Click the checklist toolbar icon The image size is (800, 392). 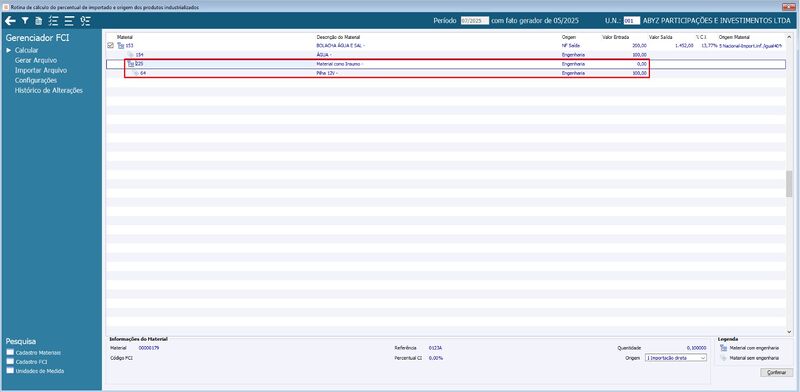[x=54, y=21]
